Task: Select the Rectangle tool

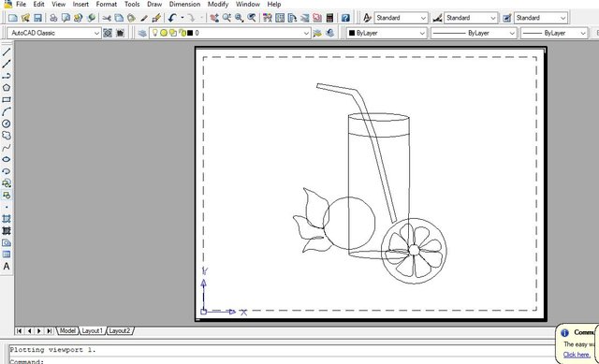Action: pyautogui.click(x=7, y=99)
